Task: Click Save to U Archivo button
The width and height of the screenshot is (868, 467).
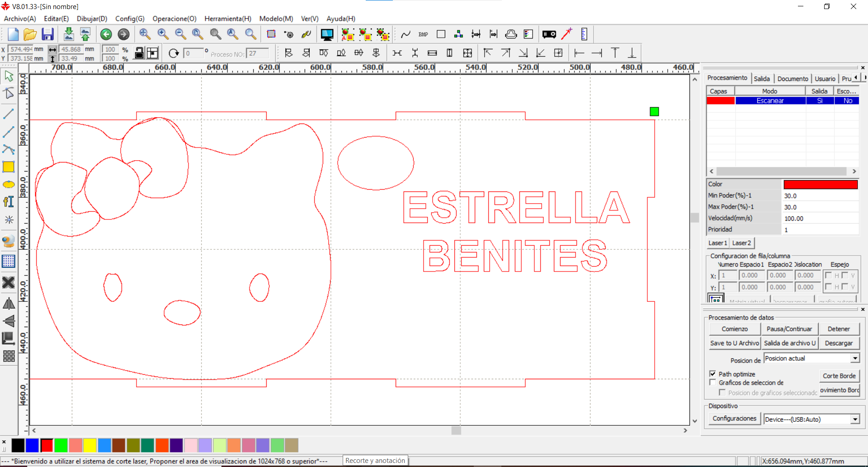Action: click(735, 343)
